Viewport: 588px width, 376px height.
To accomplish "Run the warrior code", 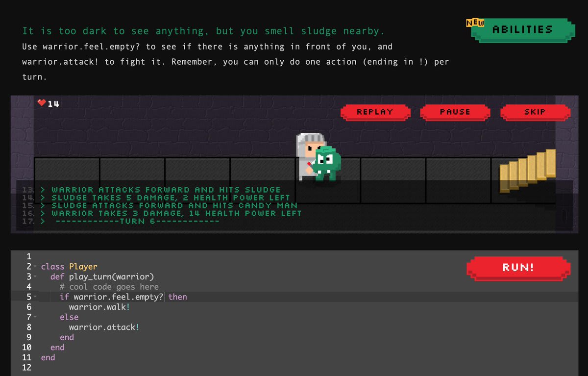I will pos(518,268).
